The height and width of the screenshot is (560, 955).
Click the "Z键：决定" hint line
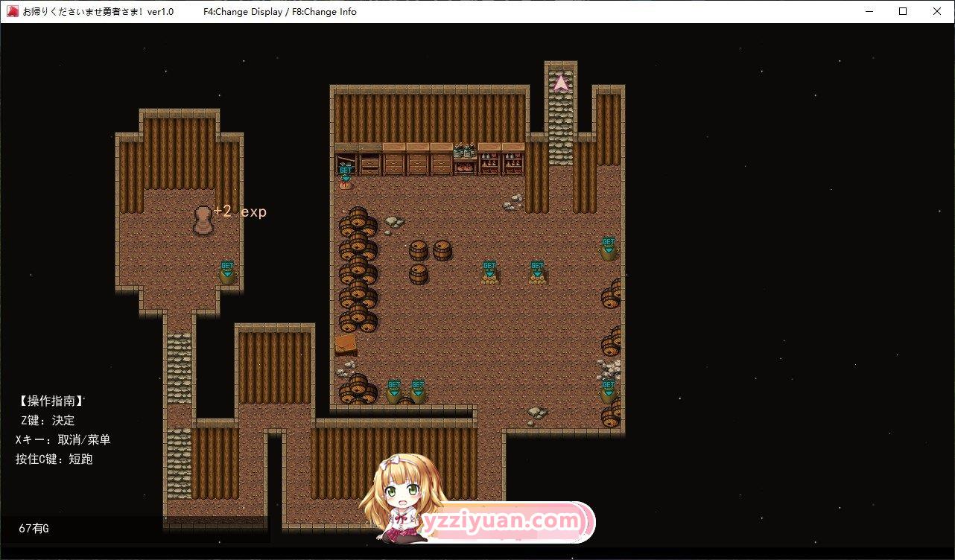pyautogui.click(x=48, y=420)
